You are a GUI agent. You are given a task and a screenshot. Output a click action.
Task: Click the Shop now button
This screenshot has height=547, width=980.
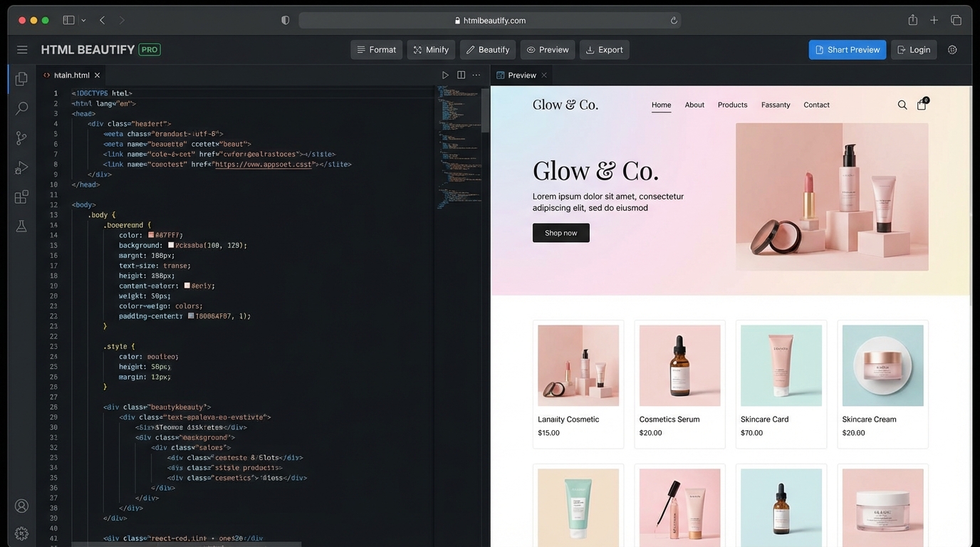point(561,232)
